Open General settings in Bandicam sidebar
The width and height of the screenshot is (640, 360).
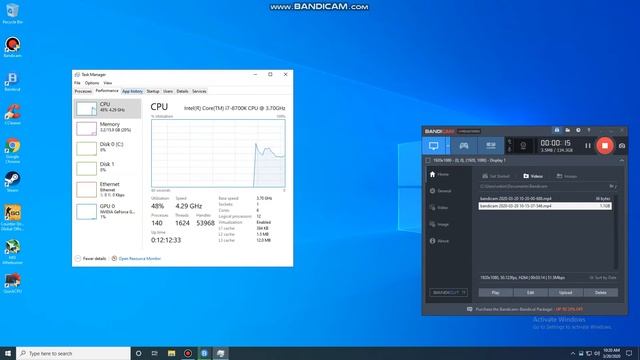pos(440,191)
